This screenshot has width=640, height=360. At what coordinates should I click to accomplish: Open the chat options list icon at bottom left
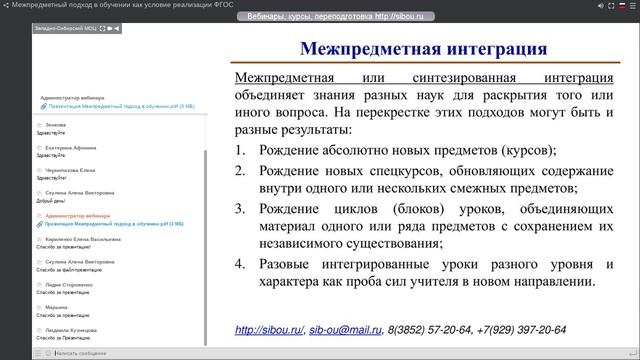point(38,353)
